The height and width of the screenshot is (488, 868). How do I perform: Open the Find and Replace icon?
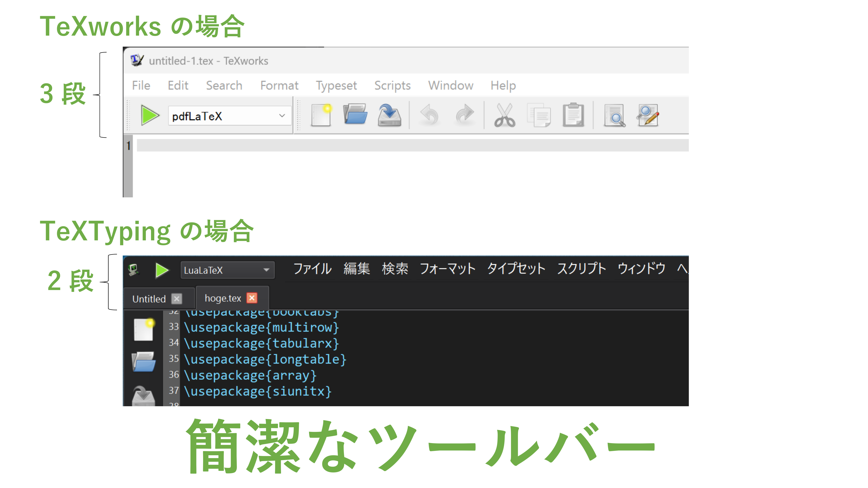point(648,116)
